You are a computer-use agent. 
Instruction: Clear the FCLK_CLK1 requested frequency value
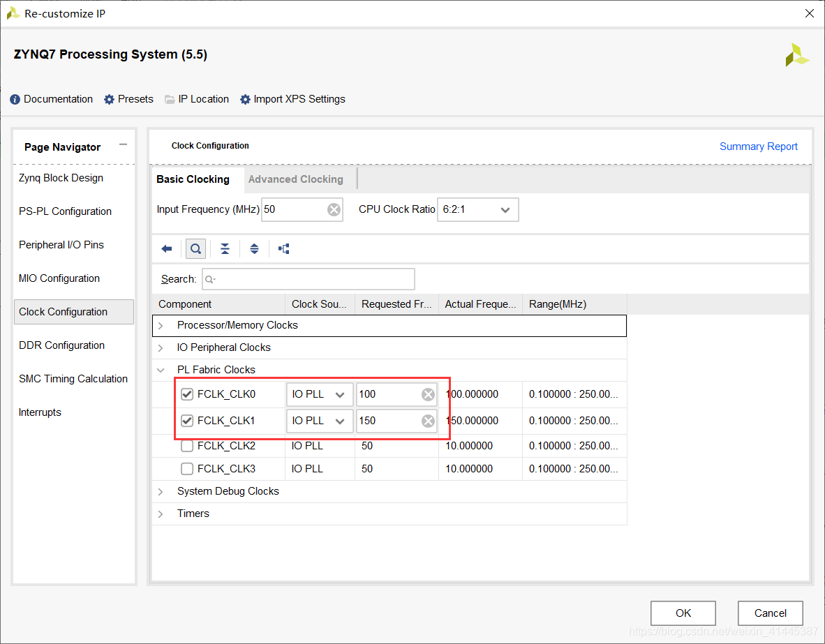click(x=429, y=421)
